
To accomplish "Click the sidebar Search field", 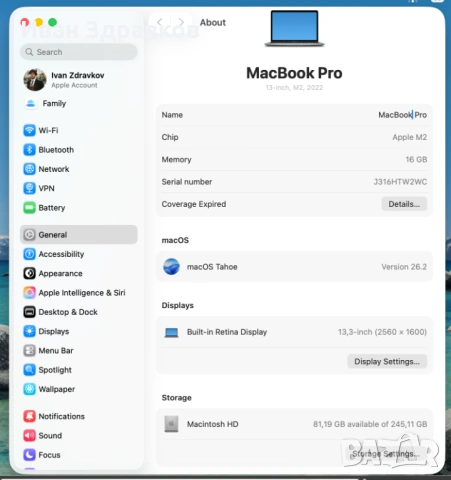I will point(79,52).
